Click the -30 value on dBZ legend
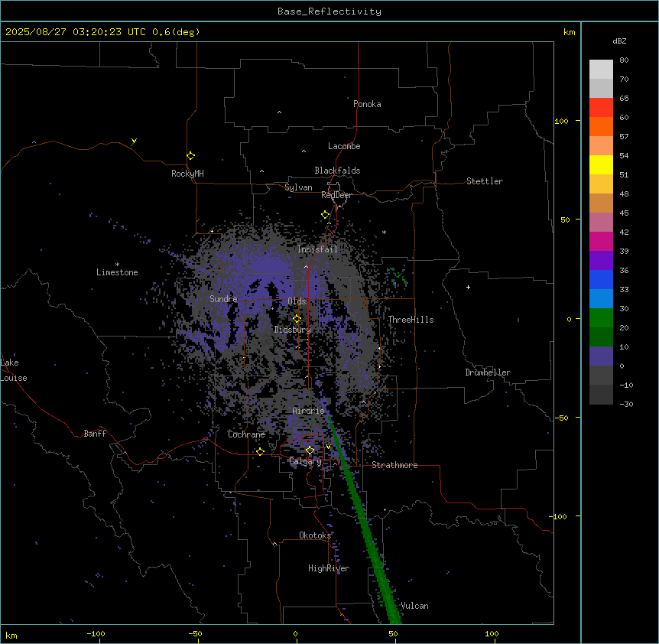659x644 pixels. 626,405
